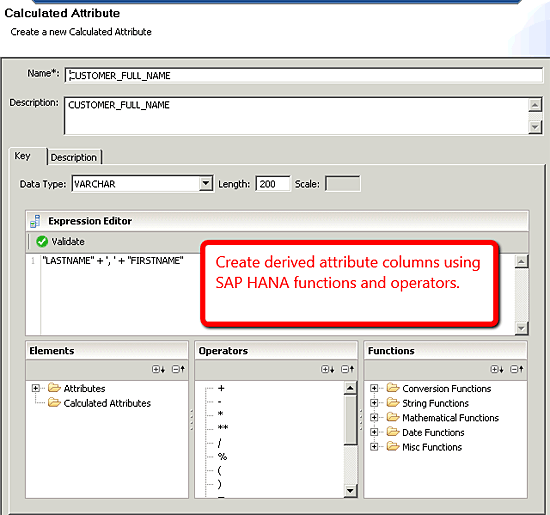Expand all items in Operators panel
Image resolution: width=550 pixels, height=515 pixels.
tap(328, 369)
